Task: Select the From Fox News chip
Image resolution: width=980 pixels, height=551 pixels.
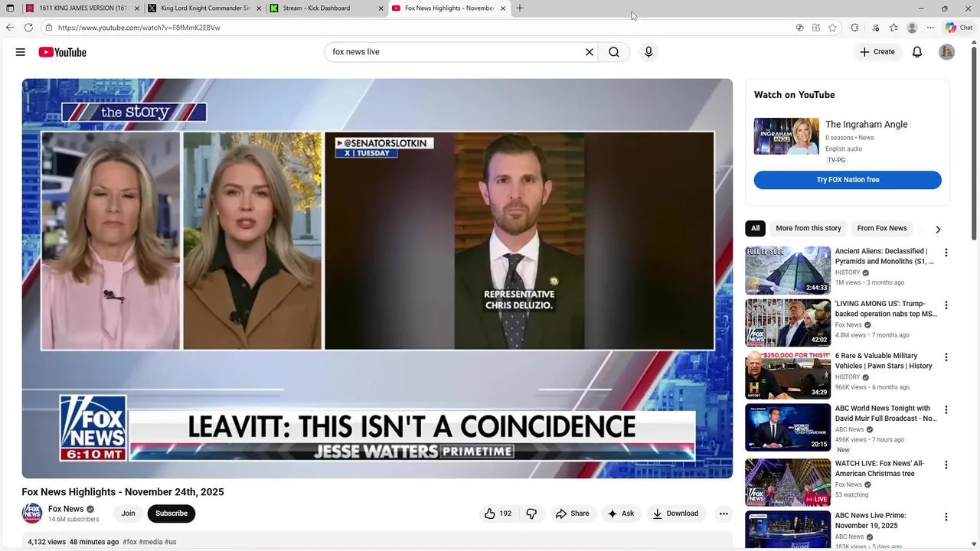Action: coord(882,228)
